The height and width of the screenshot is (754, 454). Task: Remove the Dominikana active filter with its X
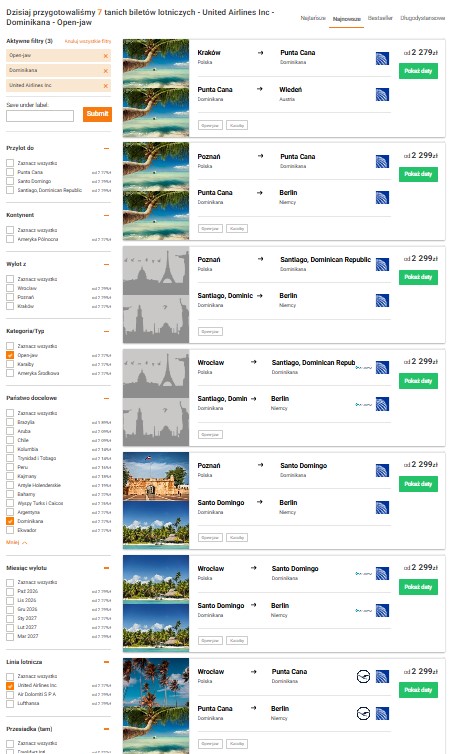(106, 71)
